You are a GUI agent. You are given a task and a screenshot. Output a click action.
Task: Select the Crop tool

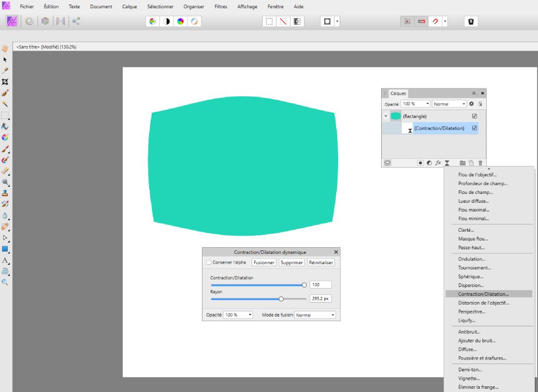click(5, 82)
